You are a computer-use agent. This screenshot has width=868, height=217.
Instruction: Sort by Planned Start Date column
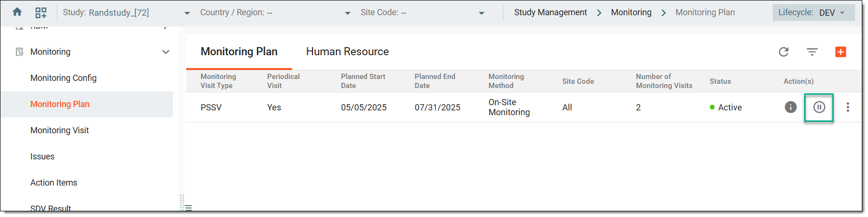[363, 81]
